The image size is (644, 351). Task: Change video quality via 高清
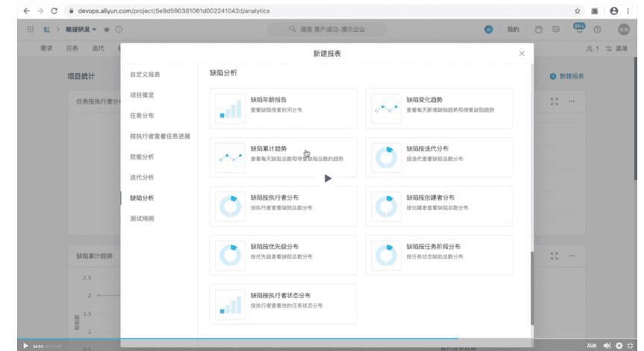tap(592, 346)
